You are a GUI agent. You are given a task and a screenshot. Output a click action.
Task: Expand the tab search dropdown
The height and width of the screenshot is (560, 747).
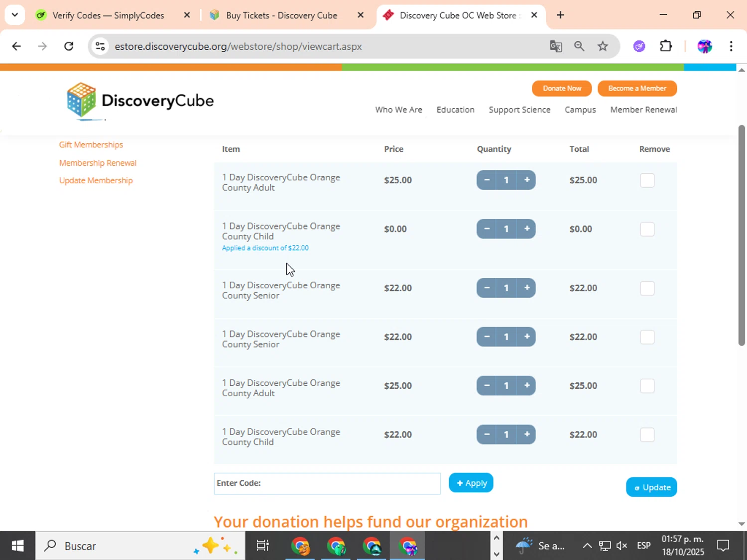pyautogui.click(x=14, y=15)
